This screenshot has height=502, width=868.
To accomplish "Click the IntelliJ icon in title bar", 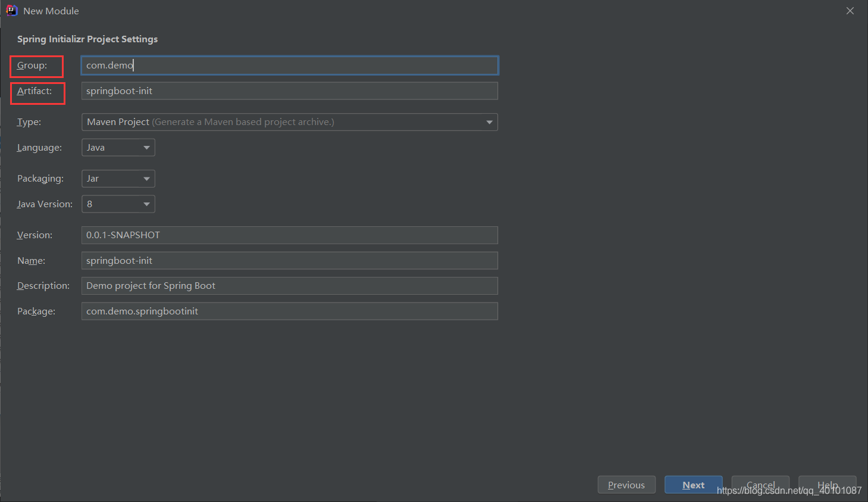I will coord(11,11).
